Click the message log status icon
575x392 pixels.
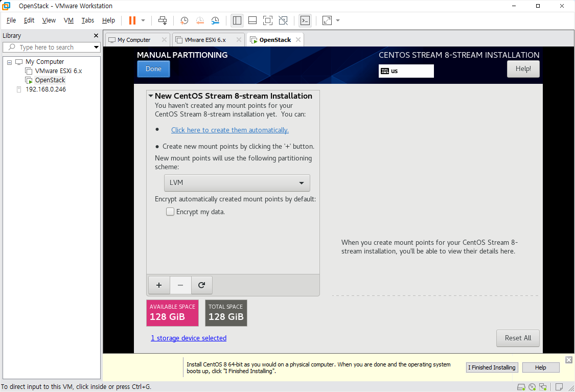click(559, 387)
